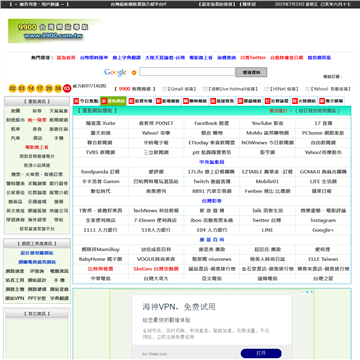Image resolution: width=360 pixels, height=360 pixels.
Task: Open the Google+ link
Action: coord(323,230)
